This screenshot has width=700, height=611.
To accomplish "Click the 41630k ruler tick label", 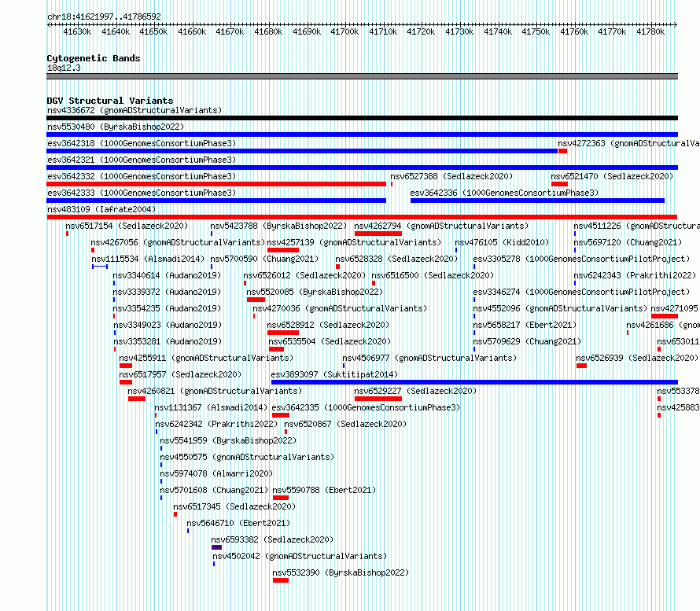I will pos(77,31).
